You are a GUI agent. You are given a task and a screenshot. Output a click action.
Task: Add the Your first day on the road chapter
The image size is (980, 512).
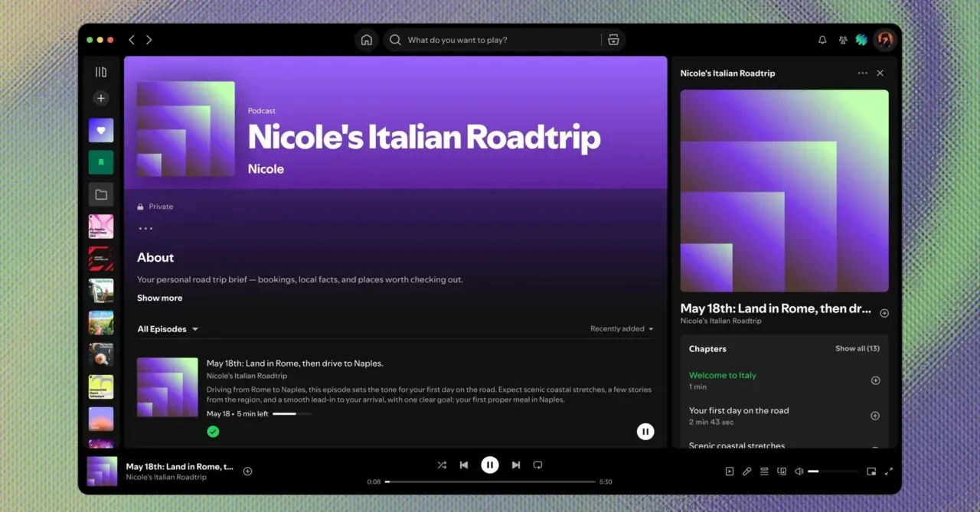coord(876,416)
